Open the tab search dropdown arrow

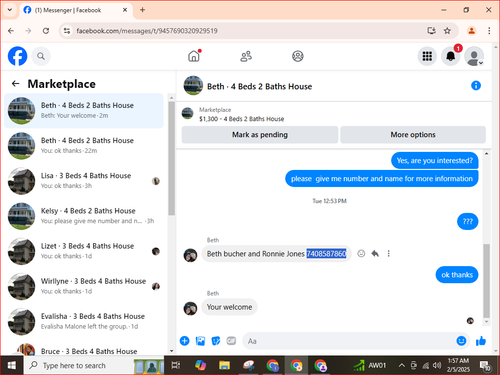pos(10,10)
